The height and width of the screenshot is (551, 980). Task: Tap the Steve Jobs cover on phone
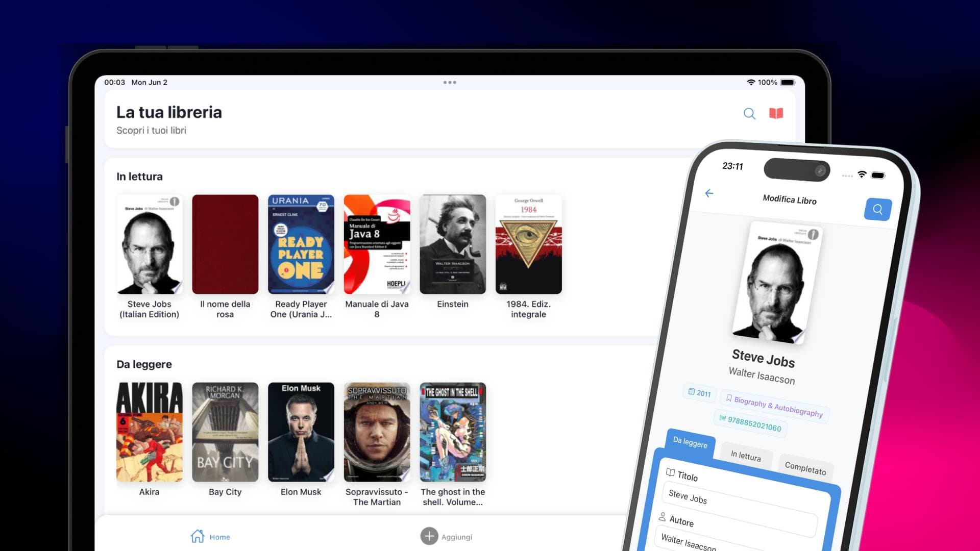click(777, 283)
